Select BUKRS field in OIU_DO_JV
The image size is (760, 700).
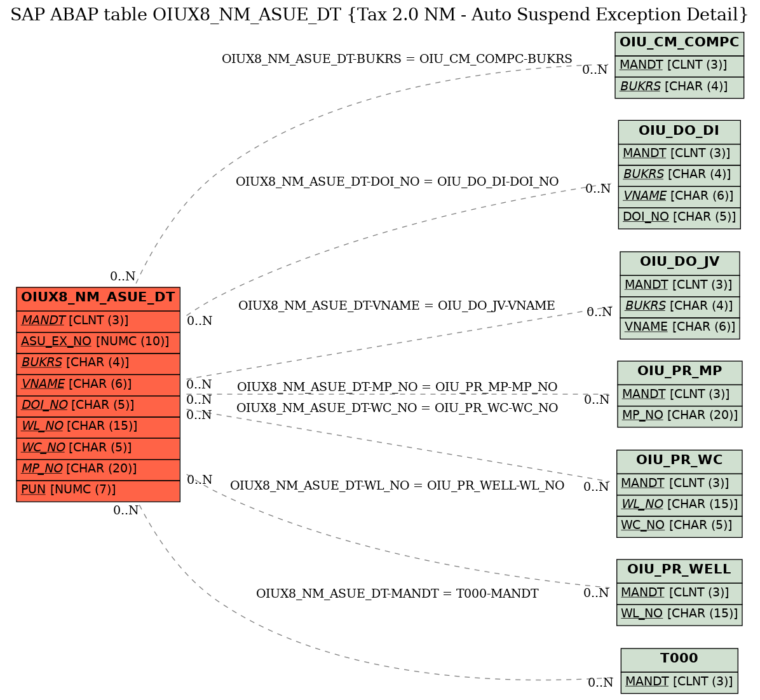(x=679, y=306)
